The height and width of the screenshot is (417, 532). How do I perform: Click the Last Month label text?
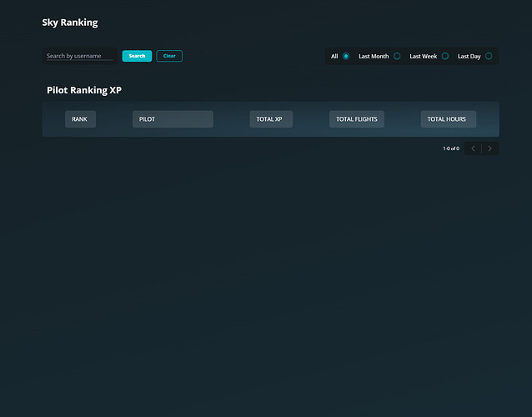[x=374, y=57]
